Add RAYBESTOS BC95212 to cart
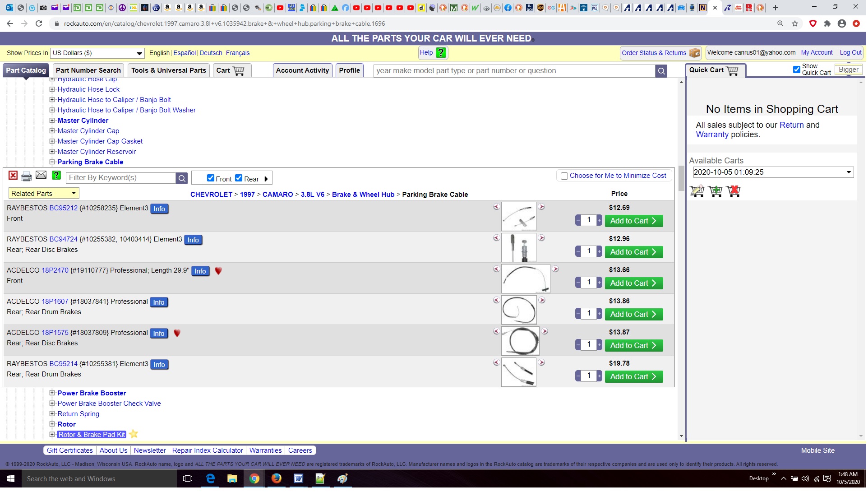The width and height of the screenshot is (868, 492). click(635, 221)
